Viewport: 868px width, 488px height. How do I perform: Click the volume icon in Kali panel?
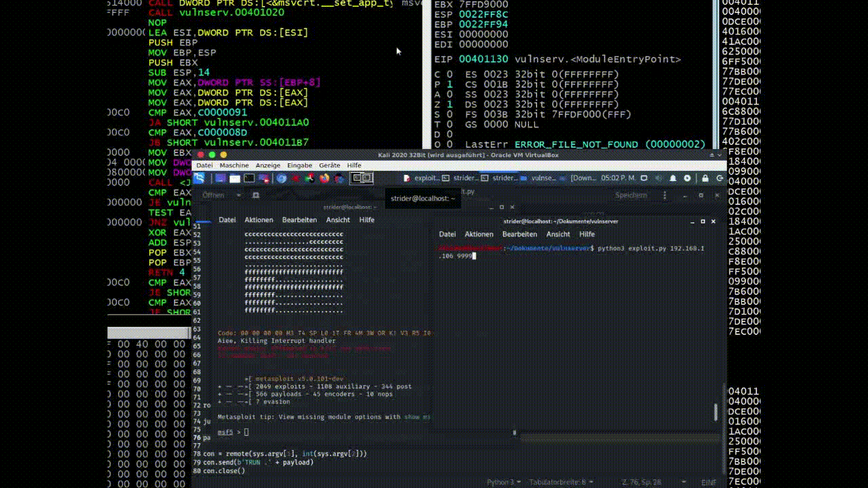pyautogui.click(x=658, y=178)
